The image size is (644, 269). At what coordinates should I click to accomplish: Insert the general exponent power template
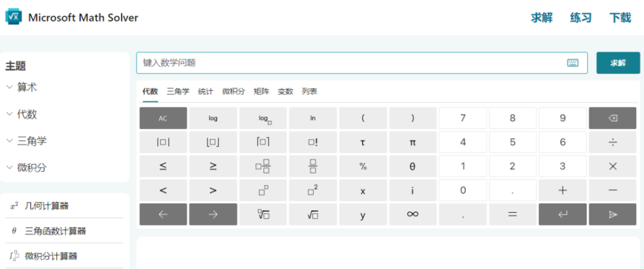[263, 190]
